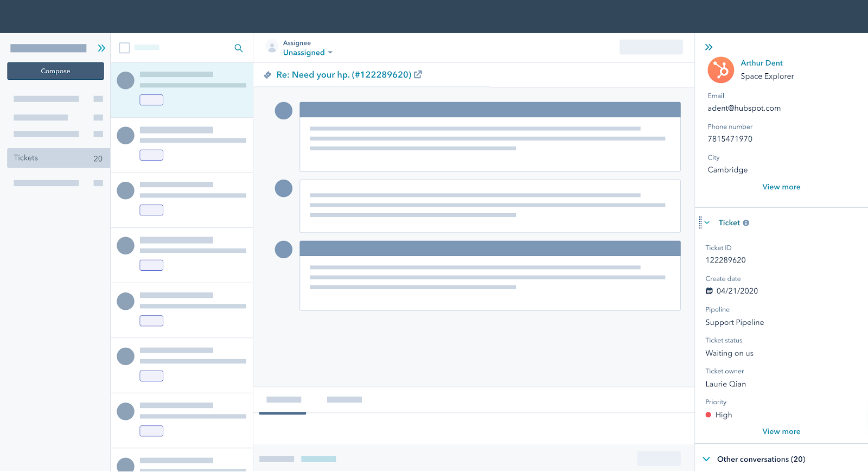Collapse the right contact panel with double chevron

click(709, 48)
